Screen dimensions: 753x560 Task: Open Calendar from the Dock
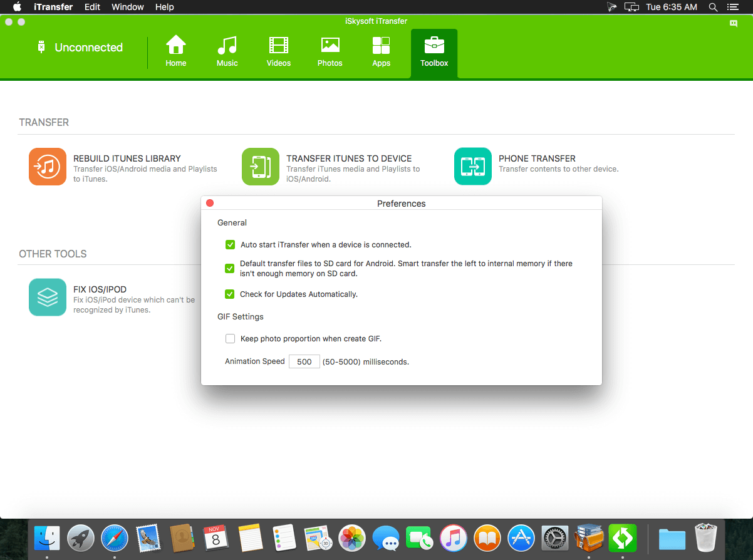tap(216, 538)
